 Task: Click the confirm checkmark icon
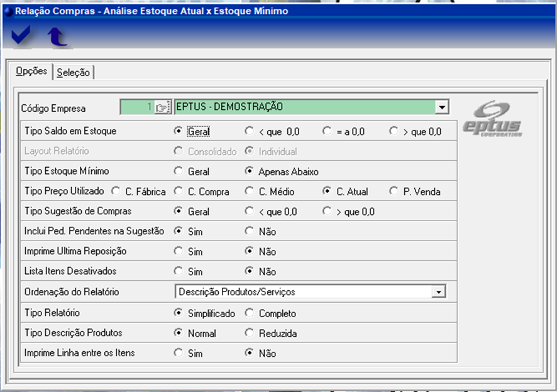click(x=21, y=36)
